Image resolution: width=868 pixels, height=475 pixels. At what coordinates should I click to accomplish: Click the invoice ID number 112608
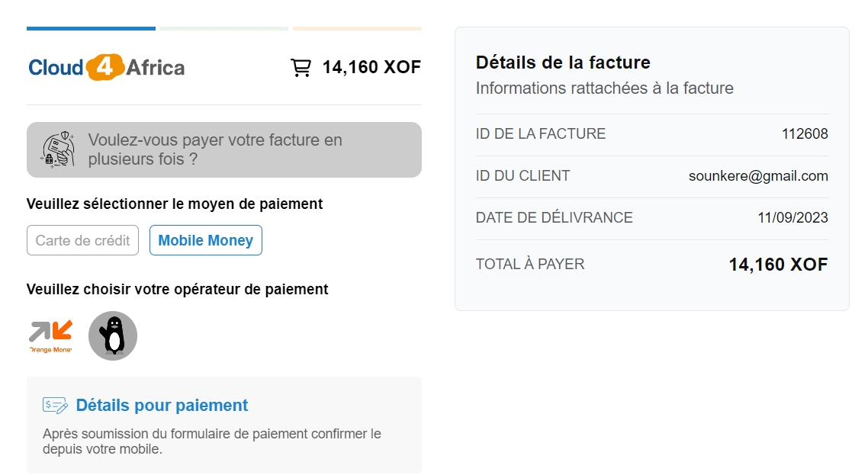coord(805,134)
